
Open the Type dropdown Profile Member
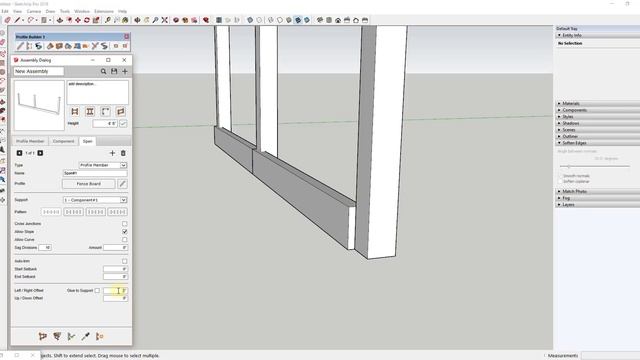point(103,165)
